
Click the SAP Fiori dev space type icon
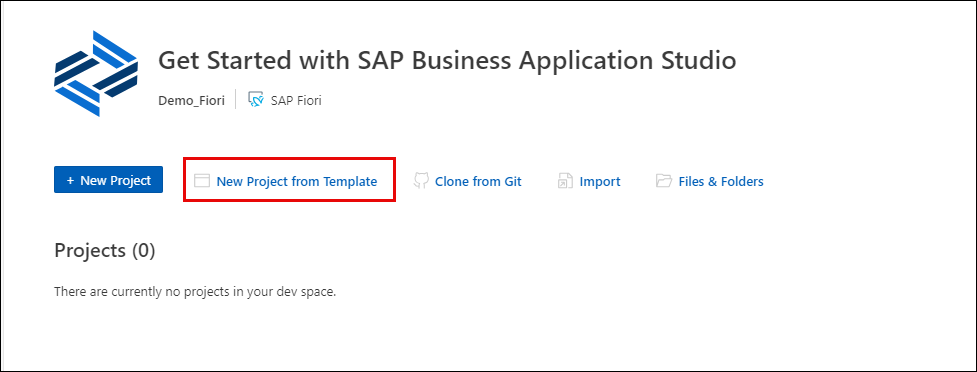coord(255,99)
